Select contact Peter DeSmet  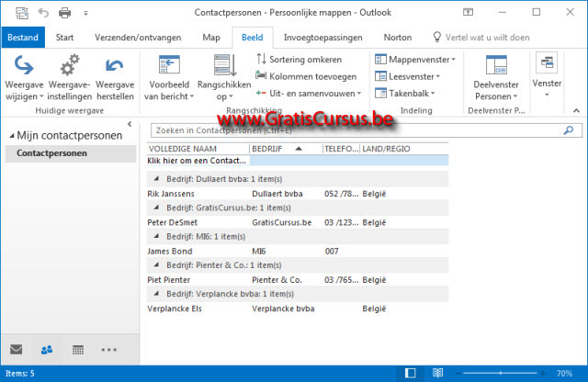298,222
